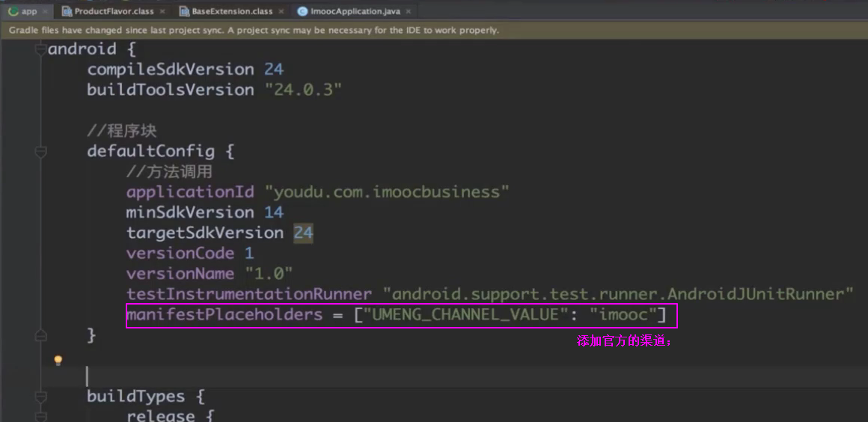Image resolution: width=868 pixels, height=422 pixels.
Task: Close the BaseExtension.class tab
Action: click(x=281, y=11)
